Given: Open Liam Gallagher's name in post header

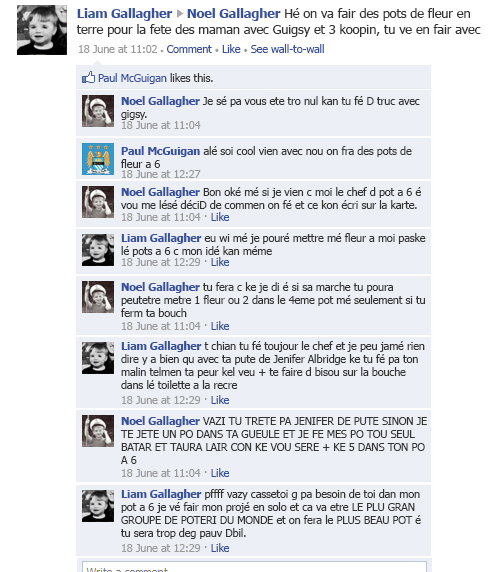Looking at the screenshot, I should (124, 14).
